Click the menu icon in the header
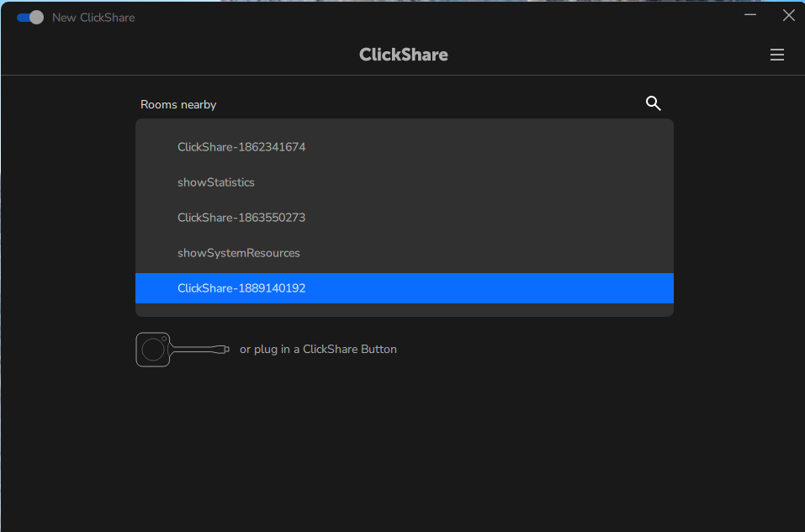 [x=776, y=54]
